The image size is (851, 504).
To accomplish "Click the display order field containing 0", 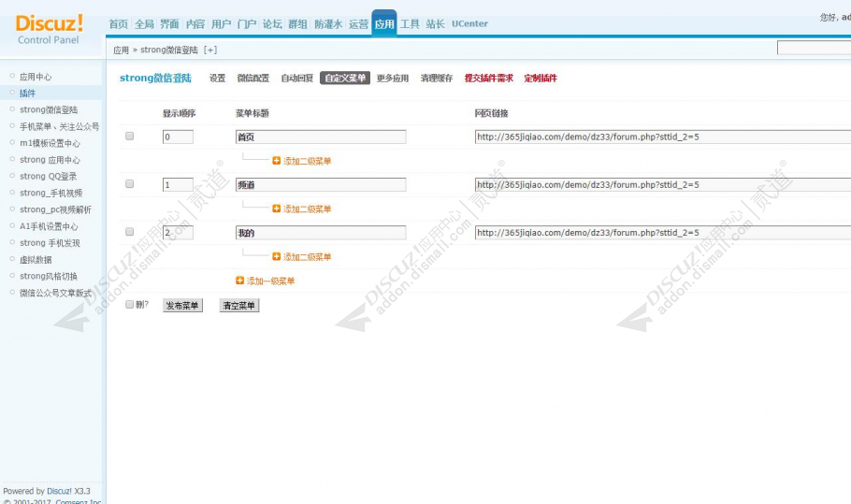I will click(178, 137).
